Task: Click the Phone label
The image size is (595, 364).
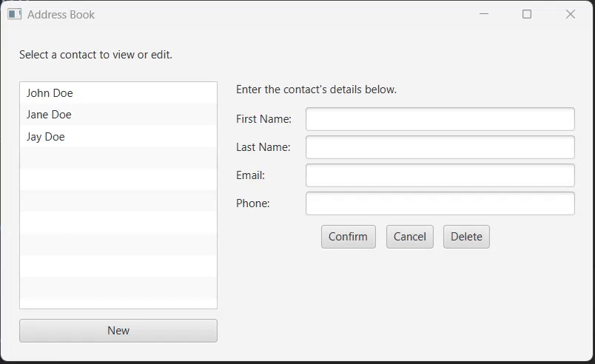Action: (x=252, y=203)
